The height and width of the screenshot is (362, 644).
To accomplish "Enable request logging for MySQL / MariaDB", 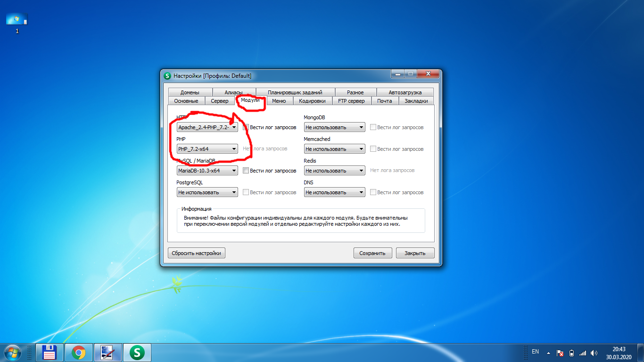I will 246,171.
